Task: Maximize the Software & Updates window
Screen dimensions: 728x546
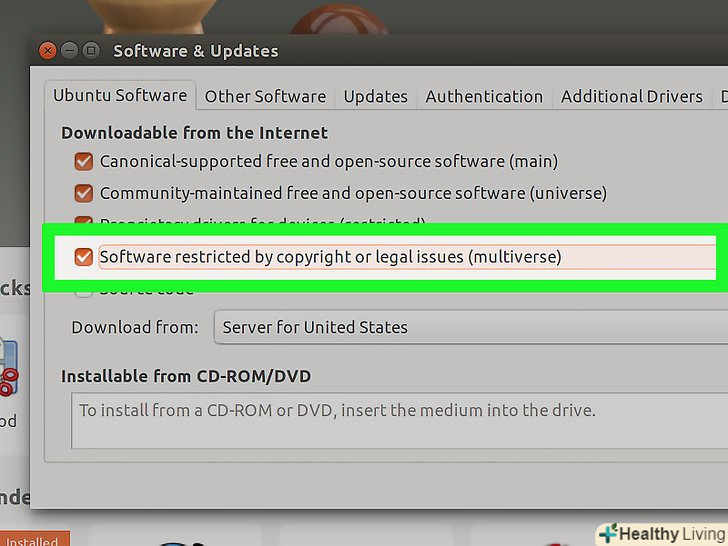Action: point(91,50)
